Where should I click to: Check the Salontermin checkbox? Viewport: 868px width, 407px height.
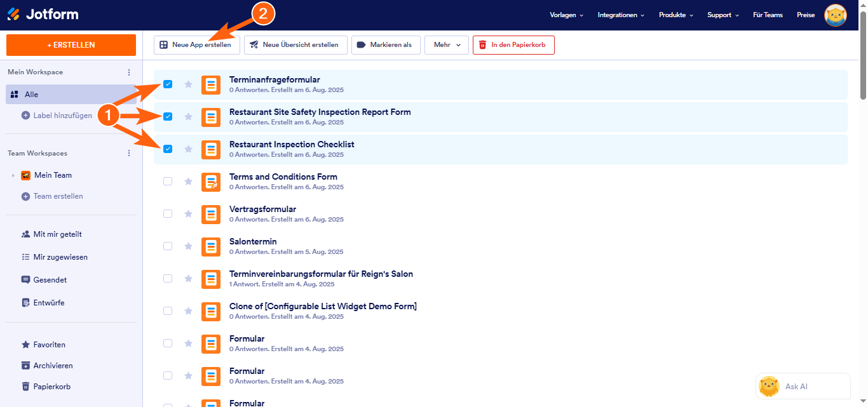[x=168, y=246]
